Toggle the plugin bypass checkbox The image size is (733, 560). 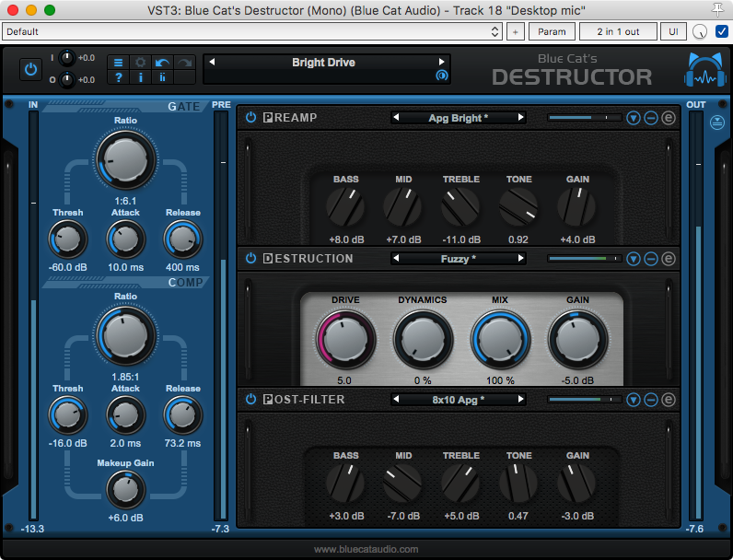tap(721, 31)
